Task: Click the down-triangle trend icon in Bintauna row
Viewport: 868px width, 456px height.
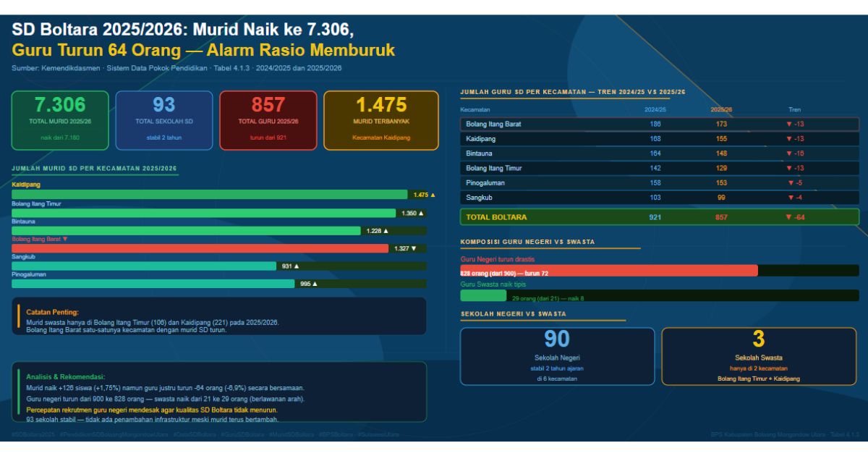Action: coord(789,153)
